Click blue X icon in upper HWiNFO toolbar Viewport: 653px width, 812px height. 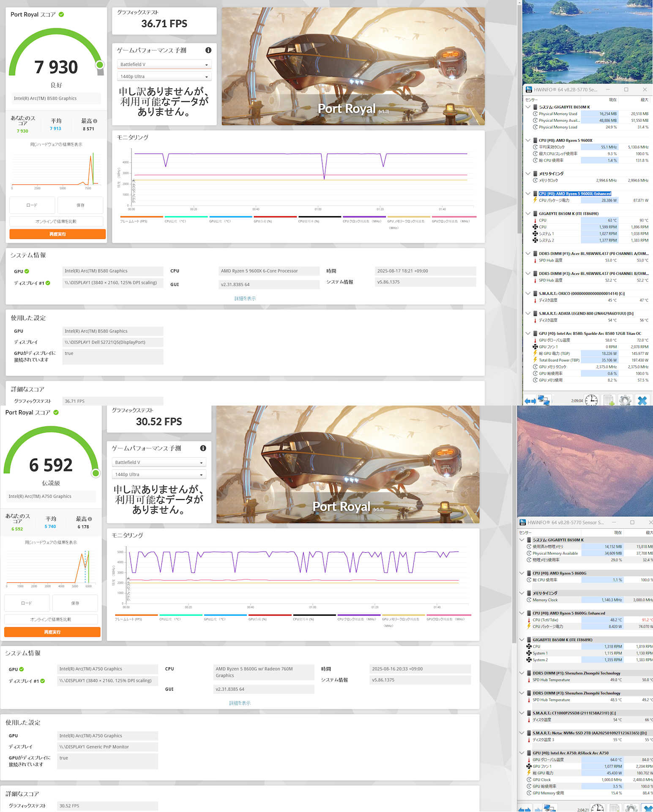[642, 400]
